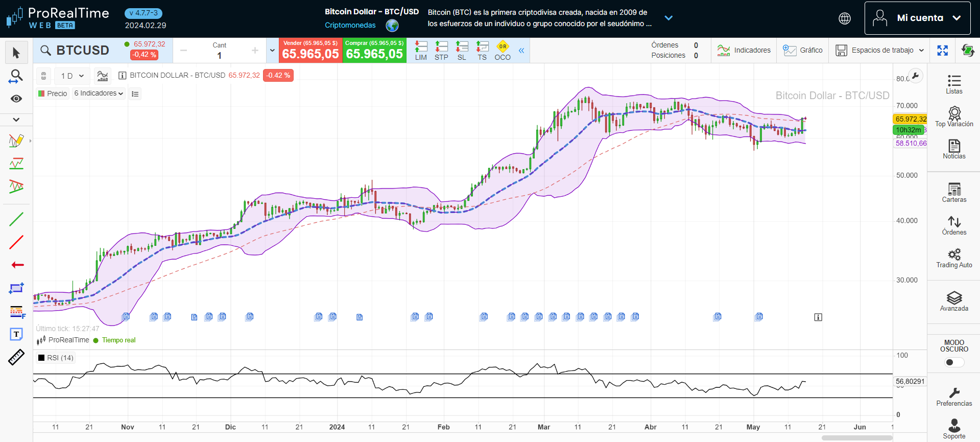
Task: Open Trading Auto panel
Action: (x=954, y=258)
